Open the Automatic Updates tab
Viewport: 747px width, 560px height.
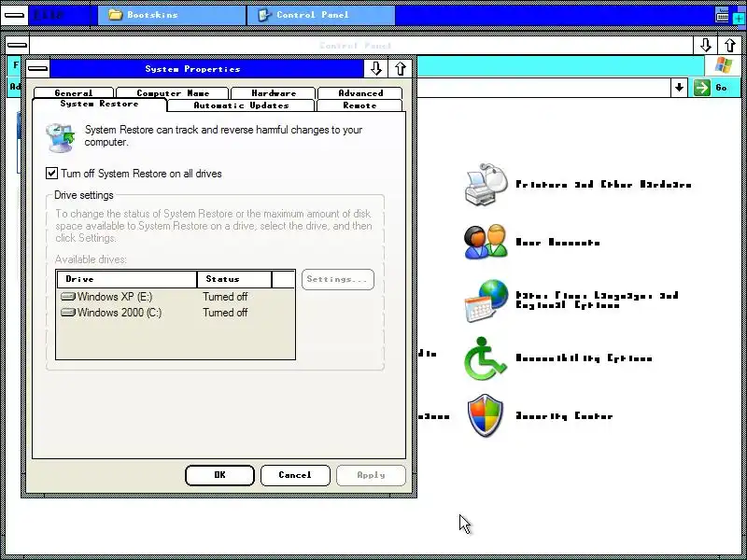tap(241, 105)
